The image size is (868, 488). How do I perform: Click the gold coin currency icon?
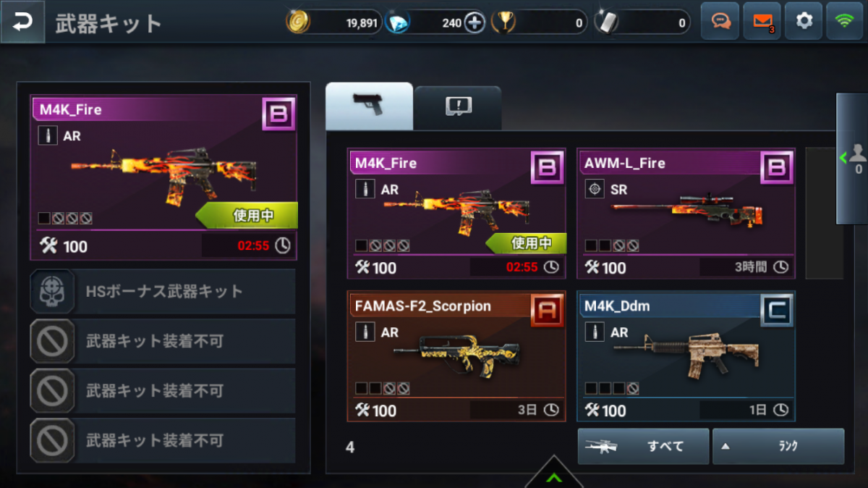(x=298, y=22)
